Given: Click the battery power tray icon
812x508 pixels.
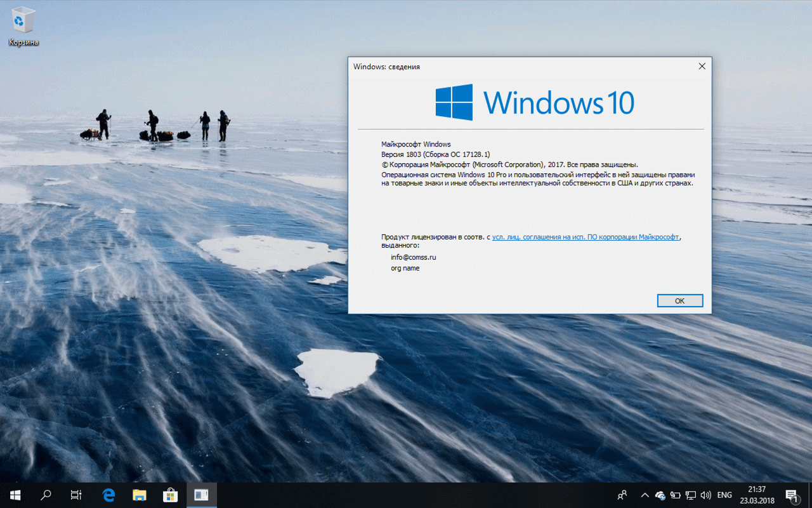Looking at the screenshot, I should [676, 495].
